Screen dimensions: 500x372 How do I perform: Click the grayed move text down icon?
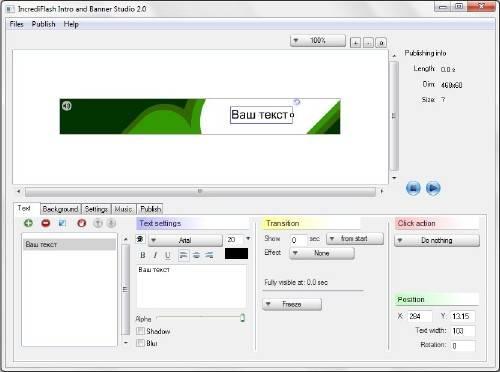(111, 223)
